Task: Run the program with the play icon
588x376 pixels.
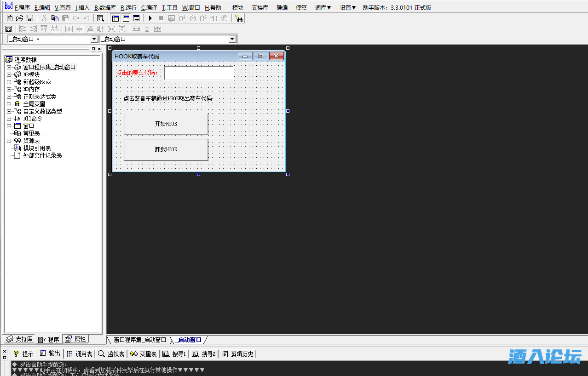Action: [150, 17]
